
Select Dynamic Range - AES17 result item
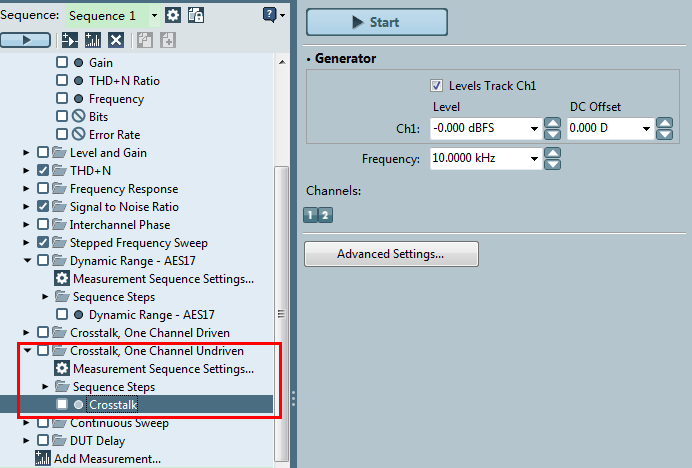(x=151, y=314)
